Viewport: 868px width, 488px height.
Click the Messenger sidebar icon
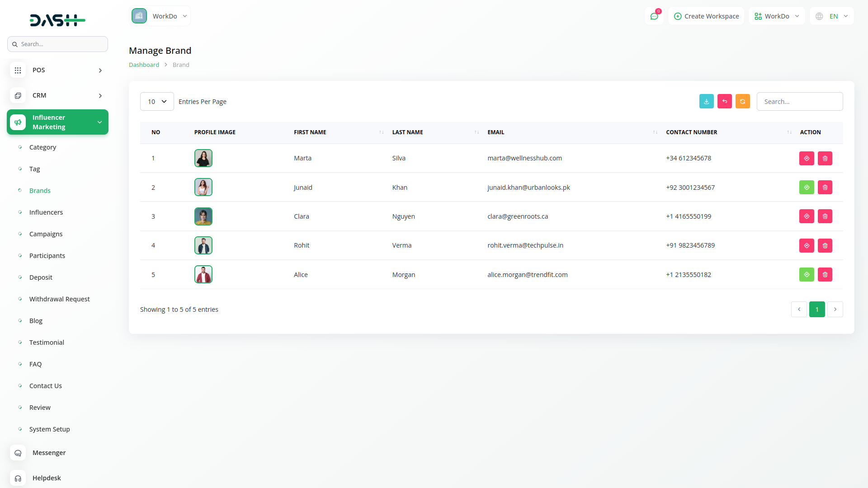pos(18,453)
